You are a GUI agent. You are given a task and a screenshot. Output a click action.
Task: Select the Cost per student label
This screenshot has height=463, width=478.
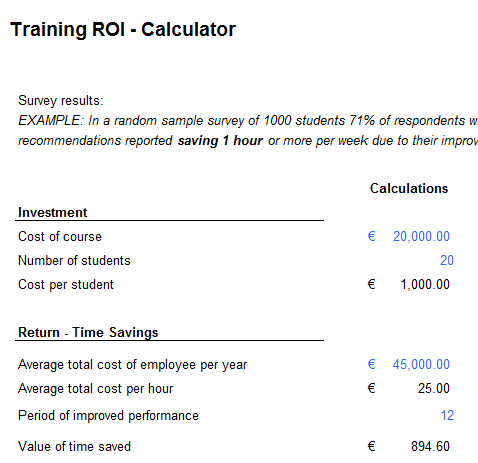coord(66,285)
